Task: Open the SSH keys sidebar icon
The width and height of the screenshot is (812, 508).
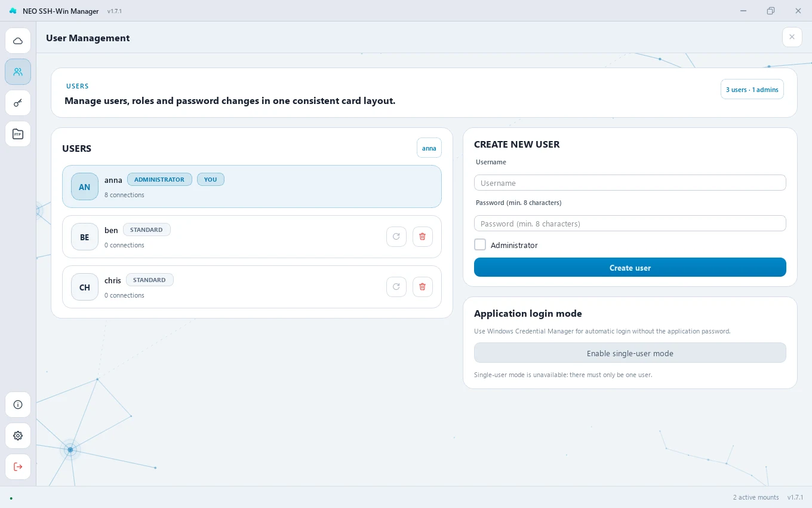Action: 18,103
